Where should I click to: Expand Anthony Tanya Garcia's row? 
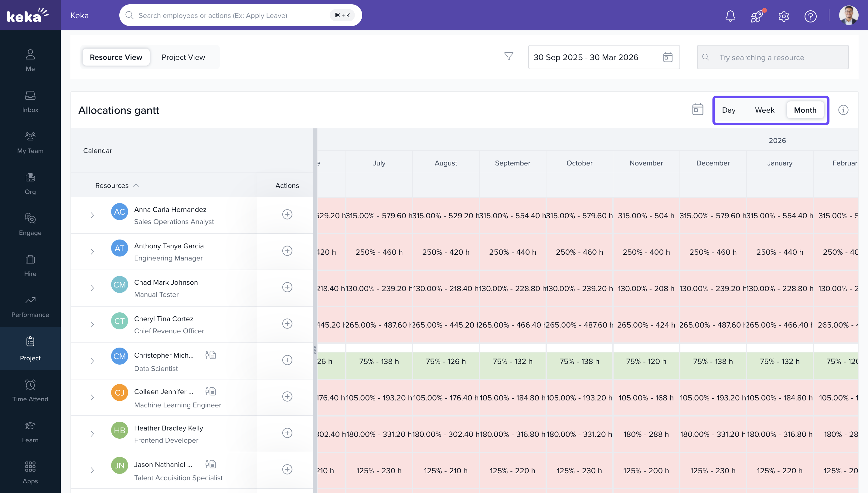tap(92, 252)
